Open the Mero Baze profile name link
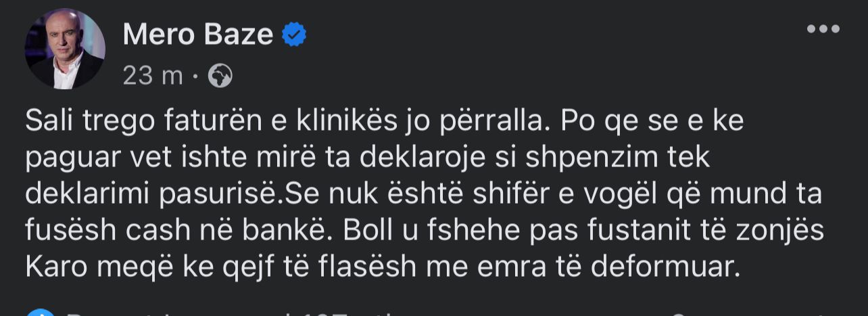This screenshot has height=316, width=868. (197, 34)
